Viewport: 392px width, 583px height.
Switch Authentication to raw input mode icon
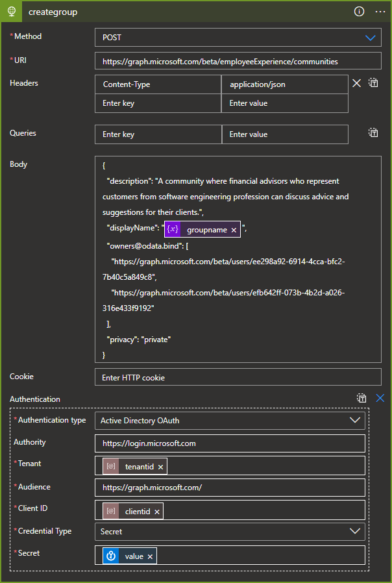(361, 398)
